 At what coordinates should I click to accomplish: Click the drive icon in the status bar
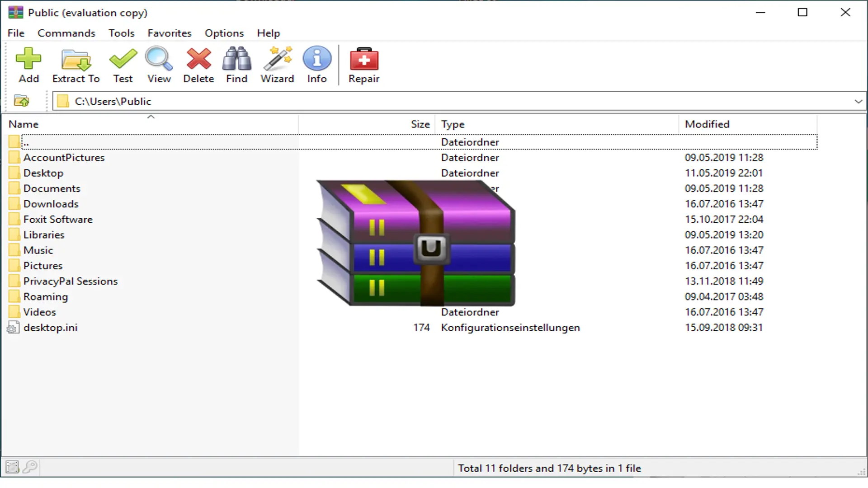(x=12, y=467)
